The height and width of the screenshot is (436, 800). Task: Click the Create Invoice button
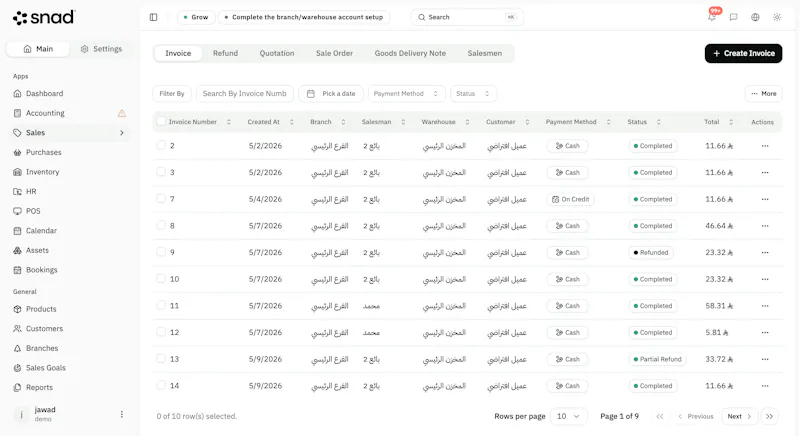click(x=743, y=53)
